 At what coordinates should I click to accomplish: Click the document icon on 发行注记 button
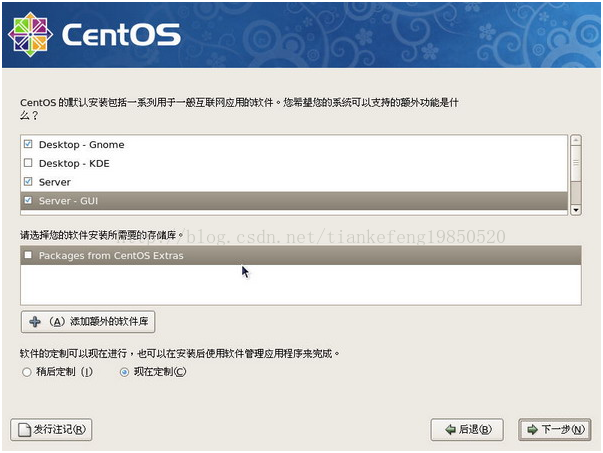[25, 430]
